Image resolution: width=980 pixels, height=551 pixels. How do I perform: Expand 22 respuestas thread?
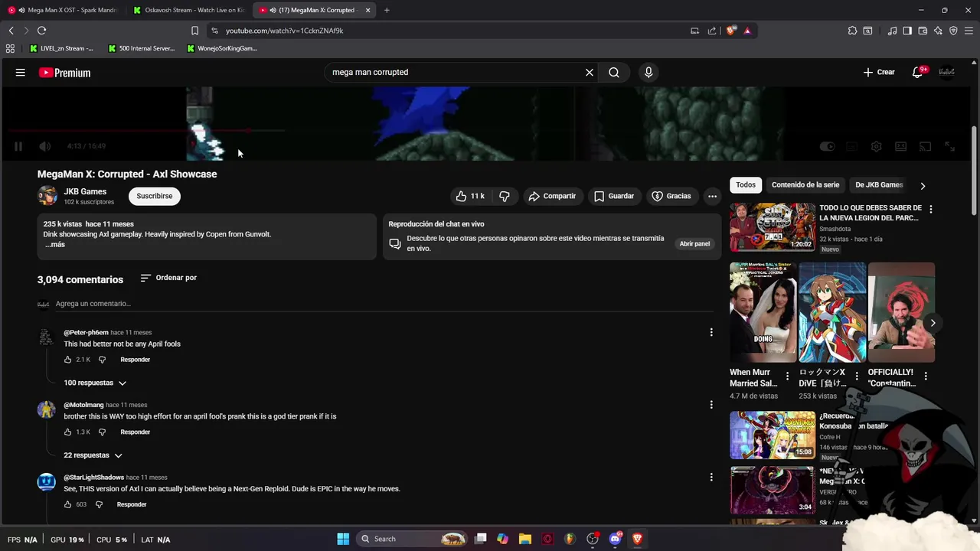[x=93, y=455]
